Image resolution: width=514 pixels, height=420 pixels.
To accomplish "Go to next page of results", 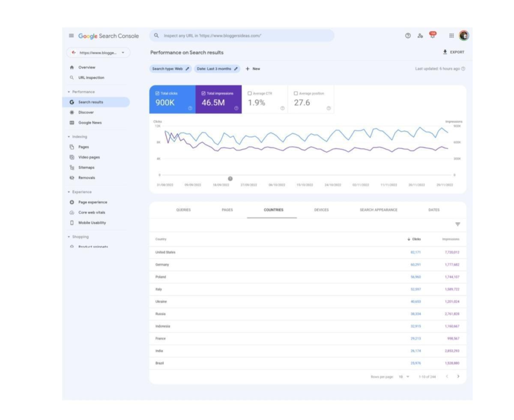I will tap(458, 376).
